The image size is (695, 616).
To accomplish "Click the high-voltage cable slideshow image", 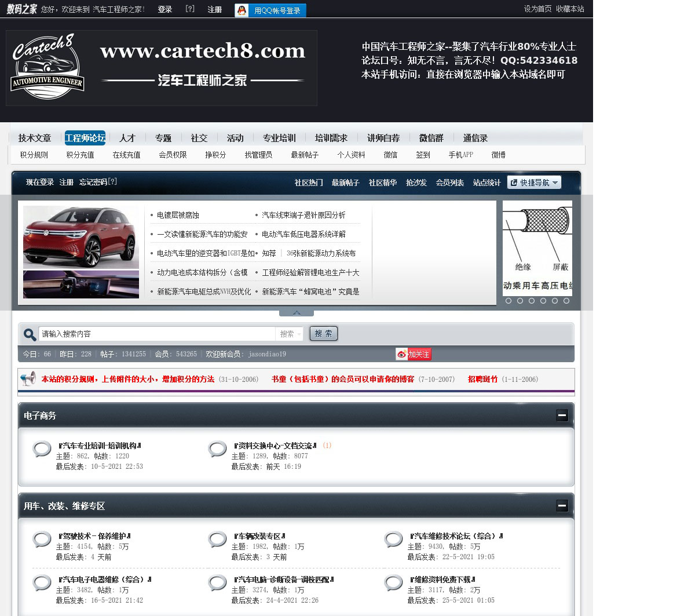I will coord(537,248).
